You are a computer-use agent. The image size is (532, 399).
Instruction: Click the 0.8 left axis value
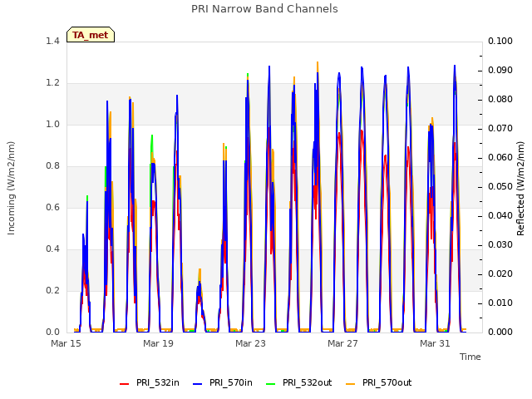[x=53, y=166]
